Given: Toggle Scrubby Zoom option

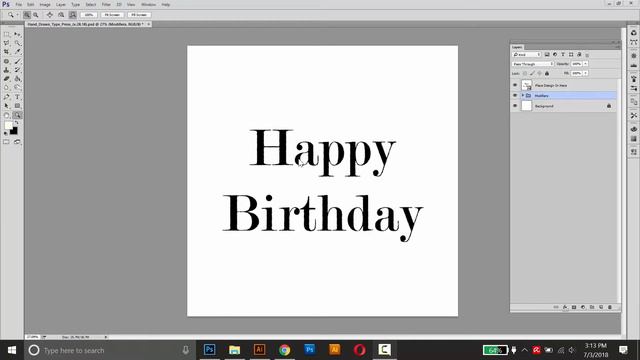Looking at the screenshot, I should tap(73, 15).
